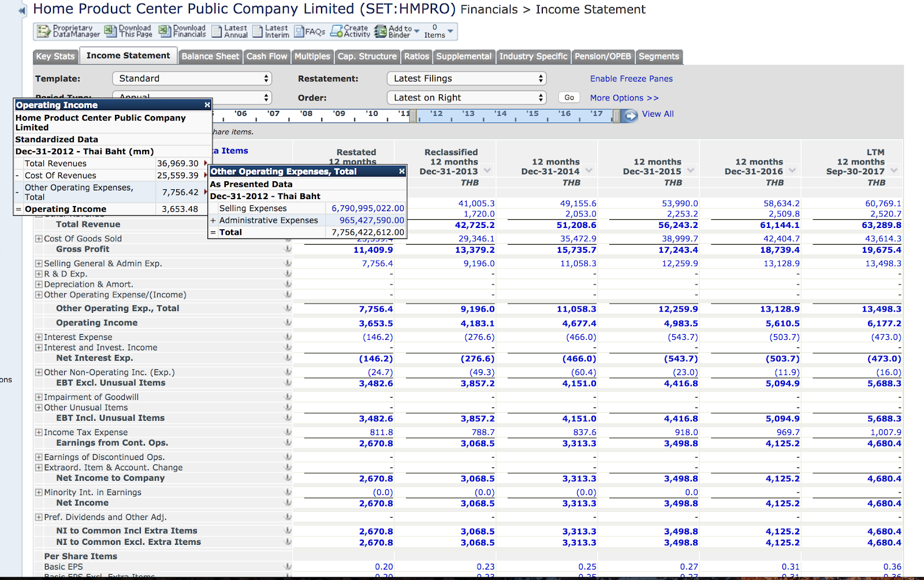Expand the Income Tax Expense row
924x580 pixels.
coord(39,433)
